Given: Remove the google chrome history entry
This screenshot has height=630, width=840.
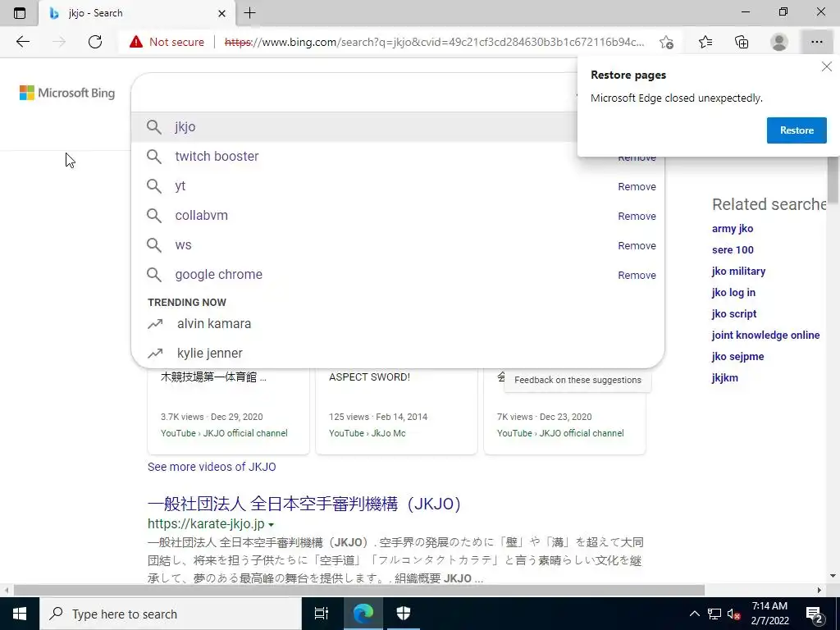Looking at the screenshot, I should point(637,275).
